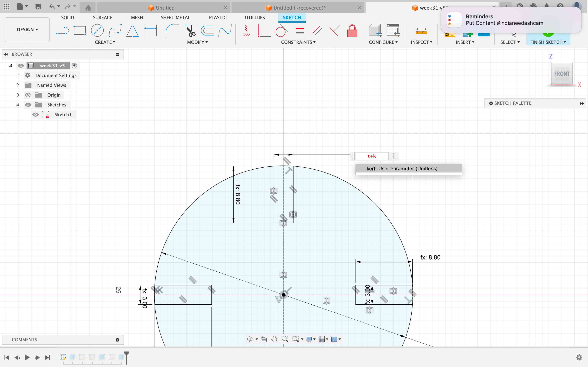Click the SKETCH tab in ribbon
The height and width of the screenshot is (367, 588).
click(292, 17)
